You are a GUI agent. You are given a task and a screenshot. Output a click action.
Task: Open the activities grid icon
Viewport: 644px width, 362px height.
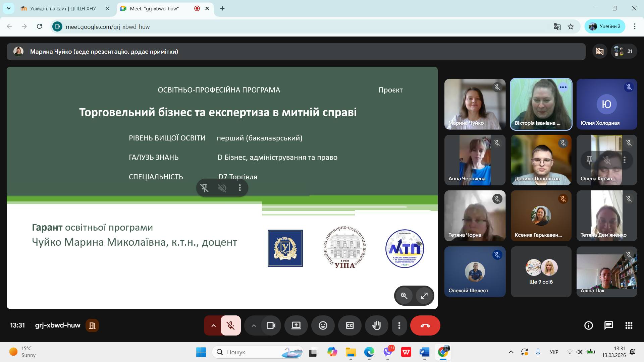tap(629, 325)
